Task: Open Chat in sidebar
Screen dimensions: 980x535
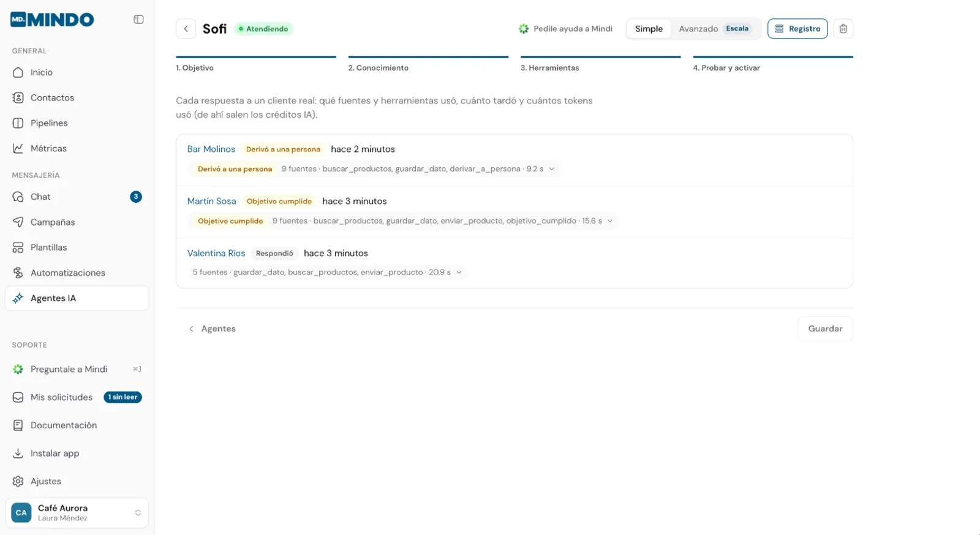Action: 77,197
